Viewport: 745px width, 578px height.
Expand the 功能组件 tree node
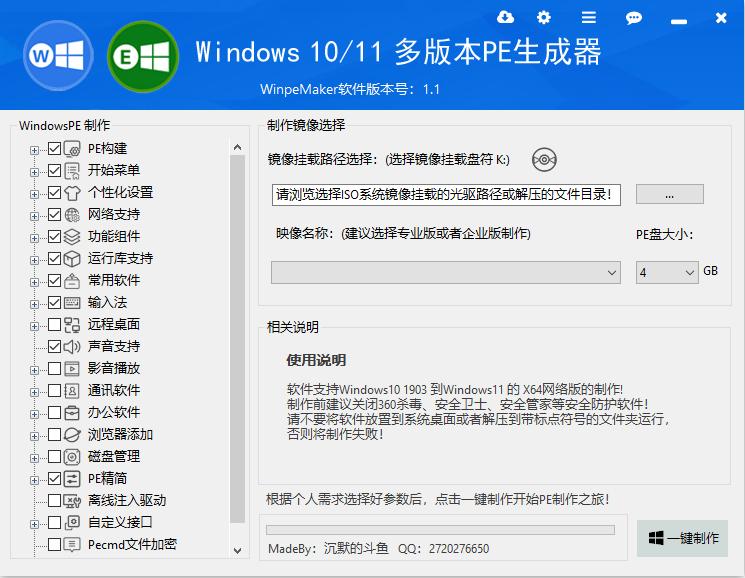pyautogui.click(x=34, y=238)
